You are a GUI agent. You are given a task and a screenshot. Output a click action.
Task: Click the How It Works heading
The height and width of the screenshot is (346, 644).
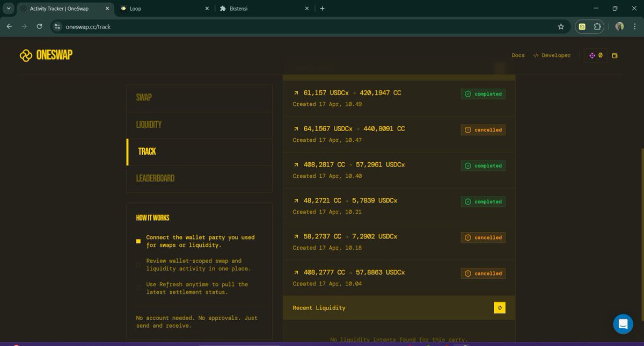pyautogui.click(x=152, y=218)
